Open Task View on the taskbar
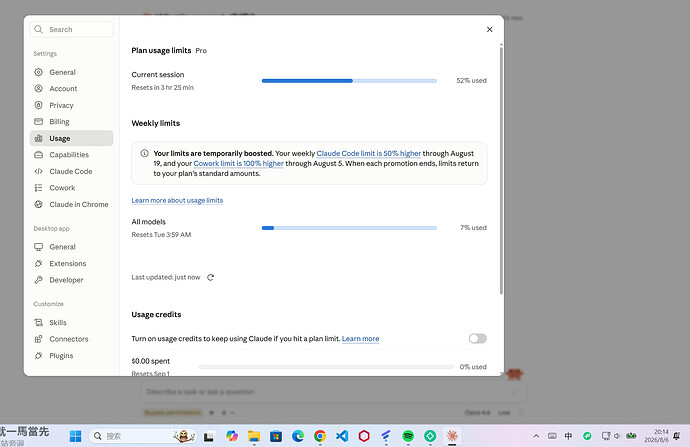The width and height of the screenshot is (690, 447). tap(209, 436)
